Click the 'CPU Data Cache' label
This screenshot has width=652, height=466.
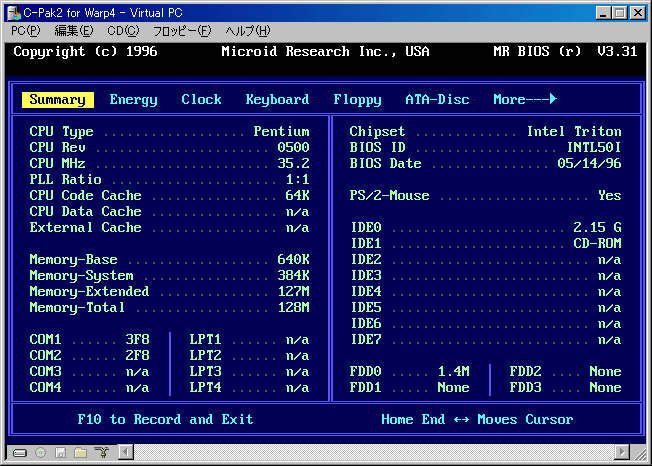pos(85,212)
